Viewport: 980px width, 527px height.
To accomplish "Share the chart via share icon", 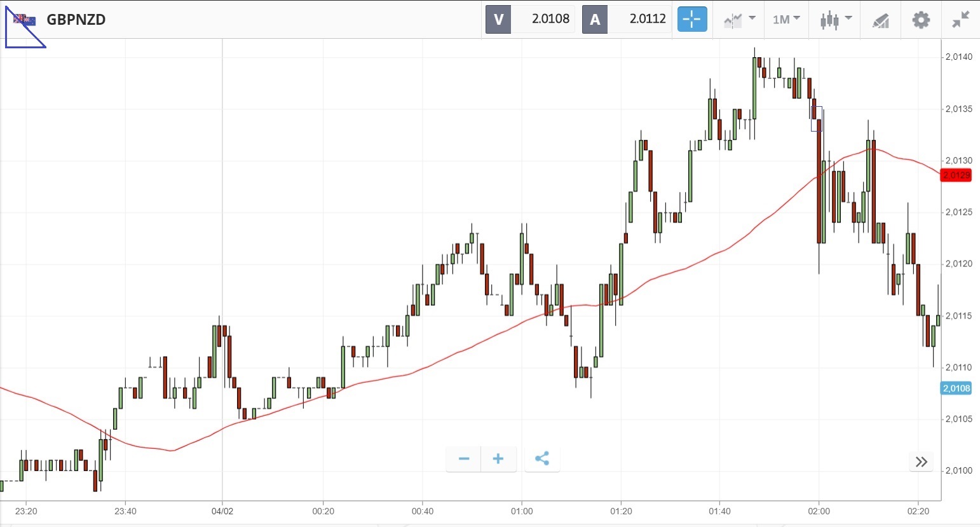I will [x=542, y=459].
